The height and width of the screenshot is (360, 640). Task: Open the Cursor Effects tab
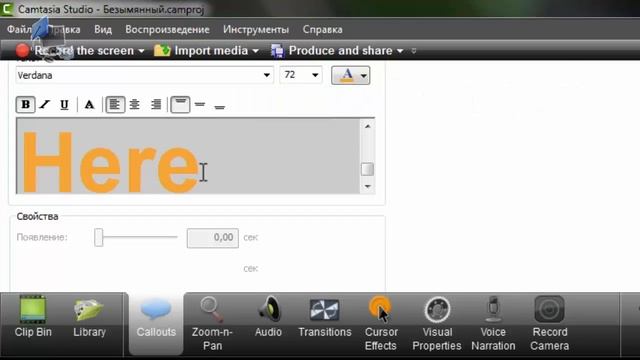(x=381, y=323)
